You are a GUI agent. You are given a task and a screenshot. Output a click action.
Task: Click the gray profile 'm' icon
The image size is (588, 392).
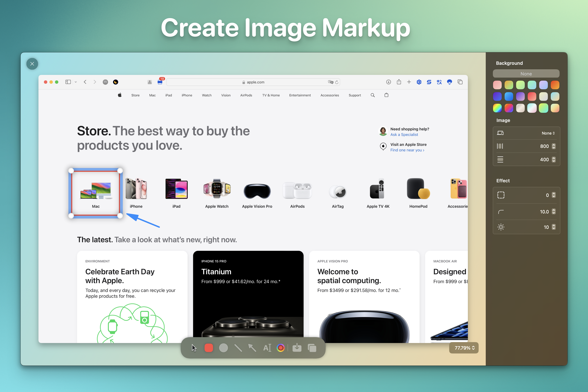105,82
